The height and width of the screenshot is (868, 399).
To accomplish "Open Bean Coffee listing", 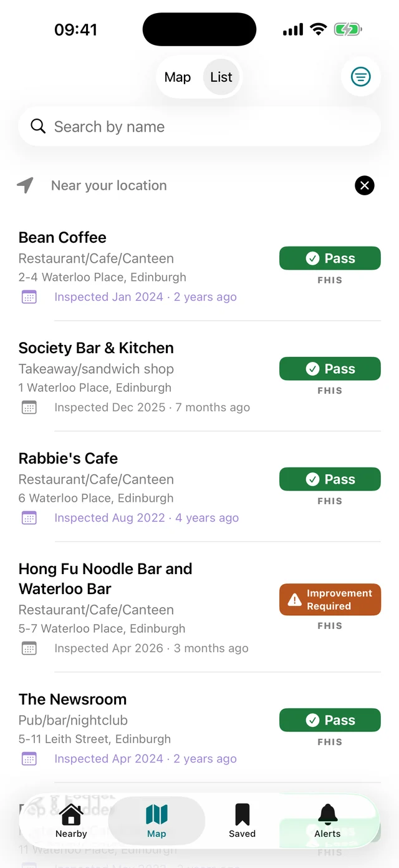I will click(199, 266).
